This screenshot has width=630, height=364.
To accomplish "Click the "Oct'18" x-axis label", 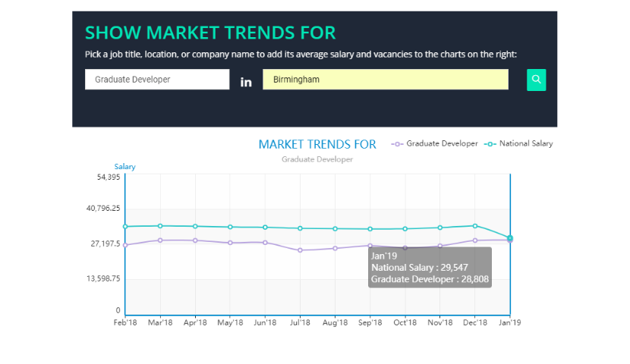I will click(405, 322).
